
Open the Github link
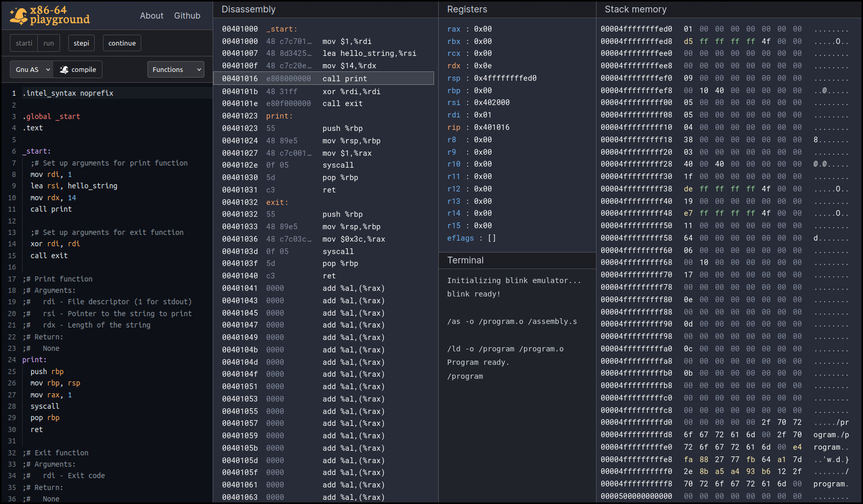tap(187, 16)
